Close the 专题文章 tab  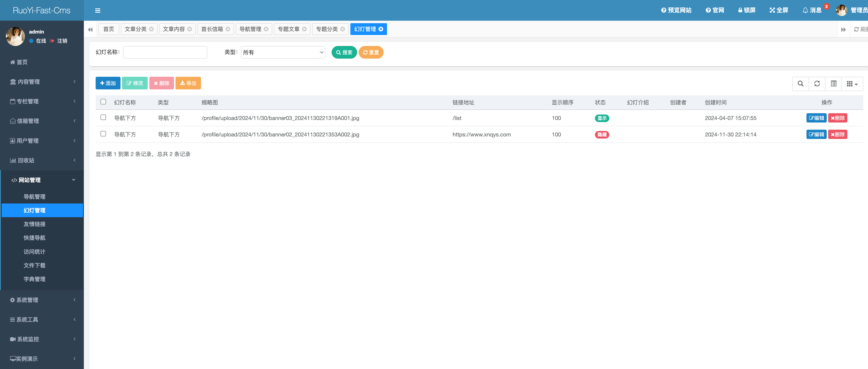click(304, 29)
